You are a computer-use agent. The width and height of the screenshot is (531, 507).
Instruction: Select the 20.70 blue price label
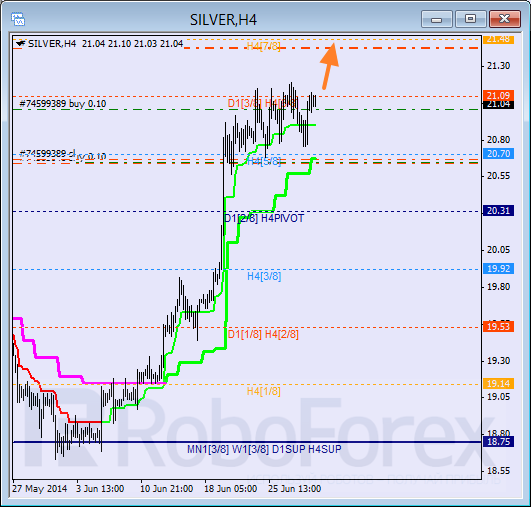click(x=498, y=154)
